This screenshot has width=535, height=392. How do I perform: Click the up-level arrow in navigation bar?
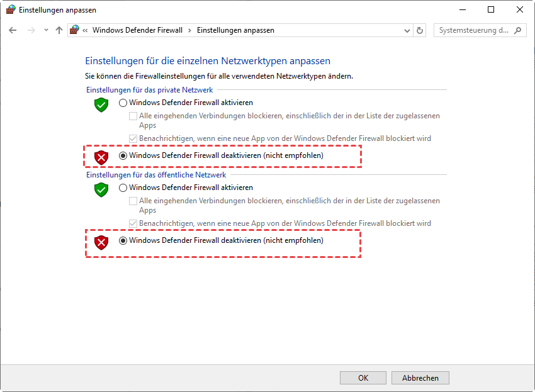59,30
